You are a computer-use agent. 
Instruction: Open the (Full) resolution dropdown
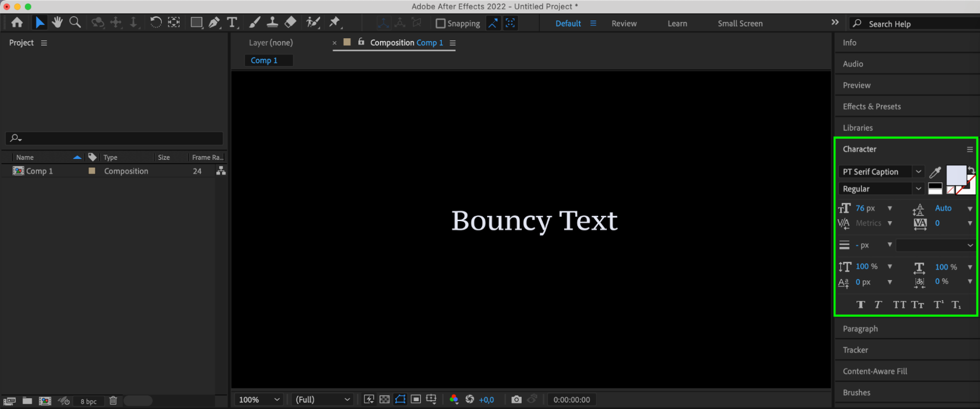(323, 400)
